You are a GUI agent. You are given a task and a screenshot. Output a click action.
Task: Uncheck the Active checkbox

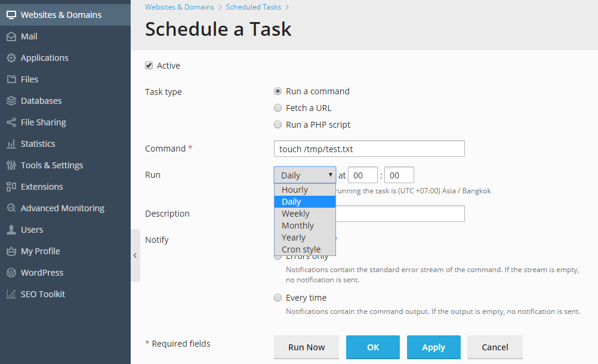pos(149,66)
